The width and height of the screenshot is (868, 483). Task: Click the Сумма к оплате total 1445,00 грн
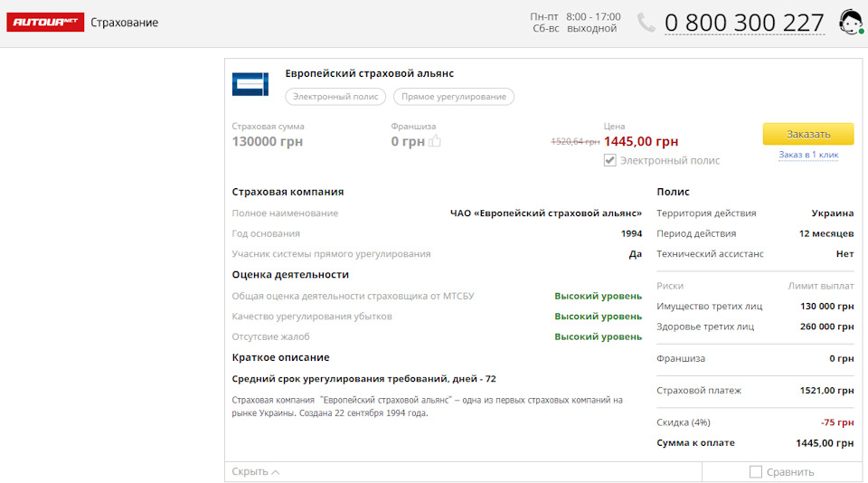click(x=825, y=443)
